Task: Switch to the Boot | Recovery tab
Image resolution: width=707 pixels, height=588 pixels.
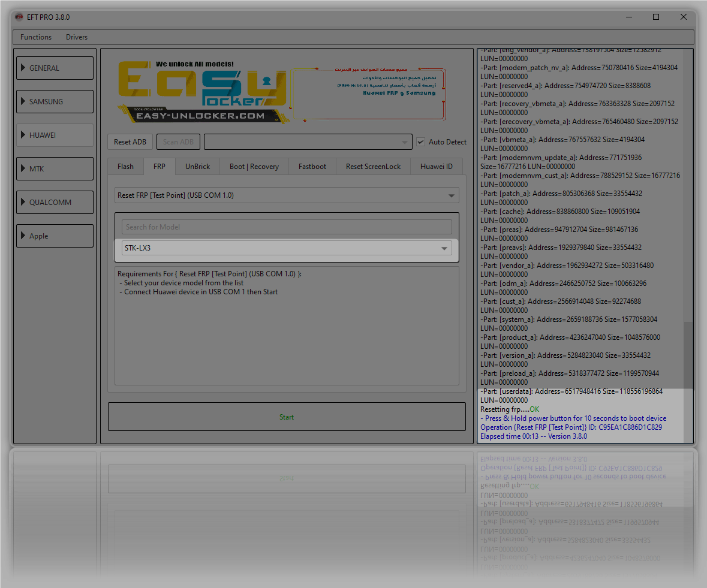Action: point(254,167)
